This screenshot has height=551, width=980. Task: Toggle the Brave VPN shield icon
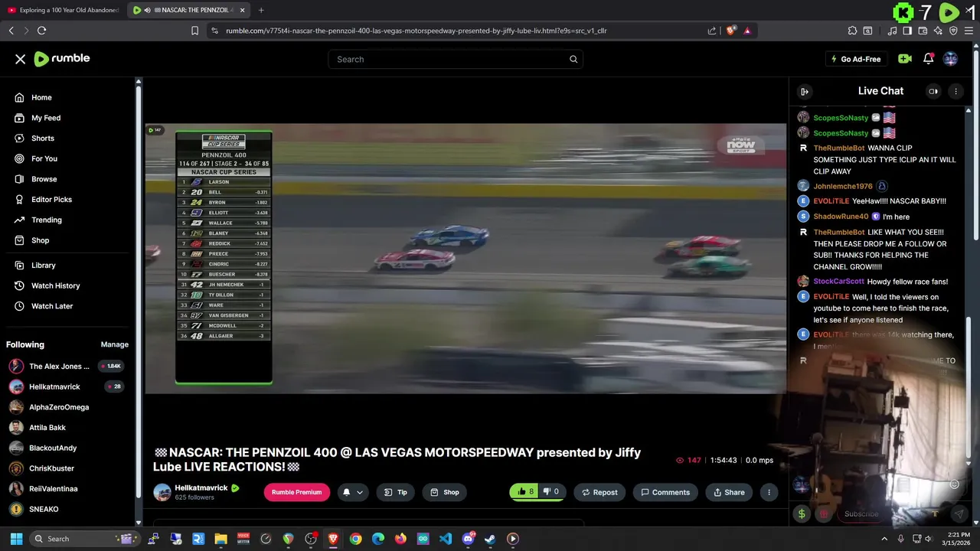click(x=953, y=31)
